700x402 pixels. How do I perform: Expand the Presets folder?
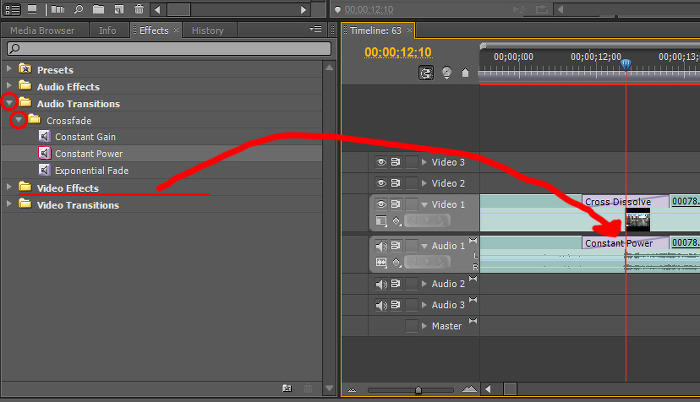9,69
